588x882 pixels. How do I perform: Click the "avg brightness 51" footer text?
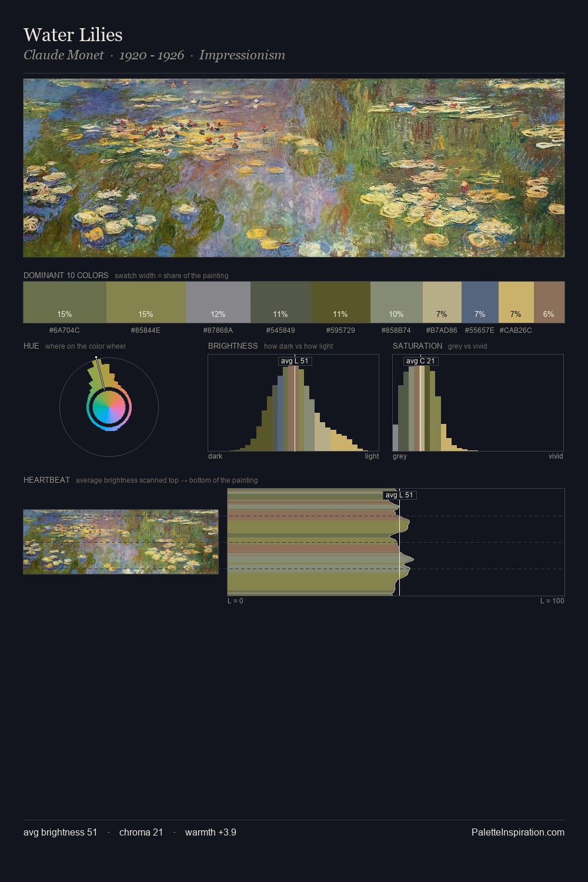[60, 832]
